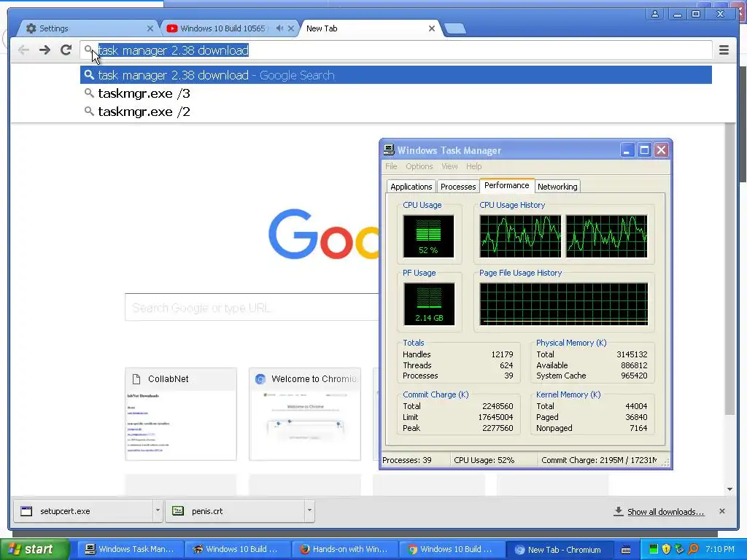This screenshot has width=747, height=560.
Task: Open the Welcome to Chromium thumbnail
Action: (x=305, y=414)
